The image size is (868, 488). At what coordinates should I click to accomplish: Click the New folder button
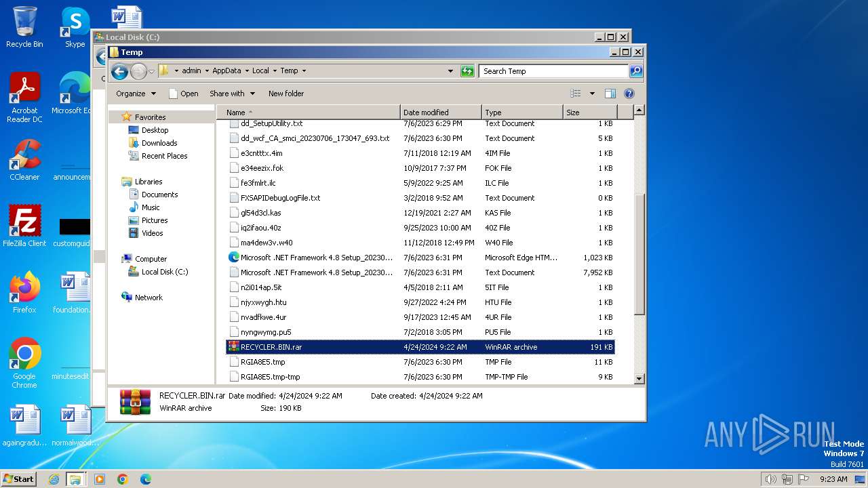point(286,94)
